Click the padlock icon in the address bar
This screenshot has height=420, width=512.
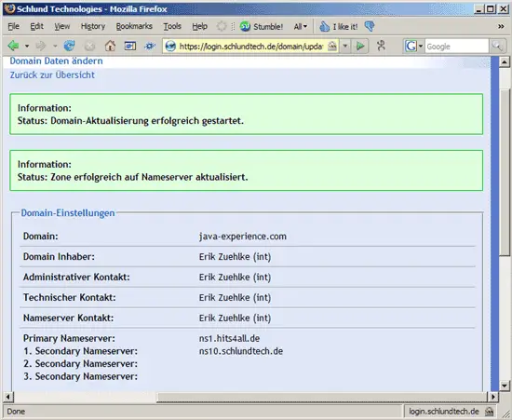[332, 47]
